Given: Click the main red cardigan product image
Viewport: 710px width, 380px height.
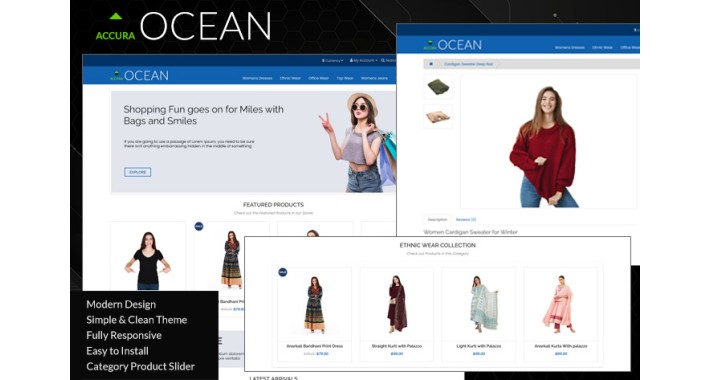Looking at the screenshot, I should 548,141.
